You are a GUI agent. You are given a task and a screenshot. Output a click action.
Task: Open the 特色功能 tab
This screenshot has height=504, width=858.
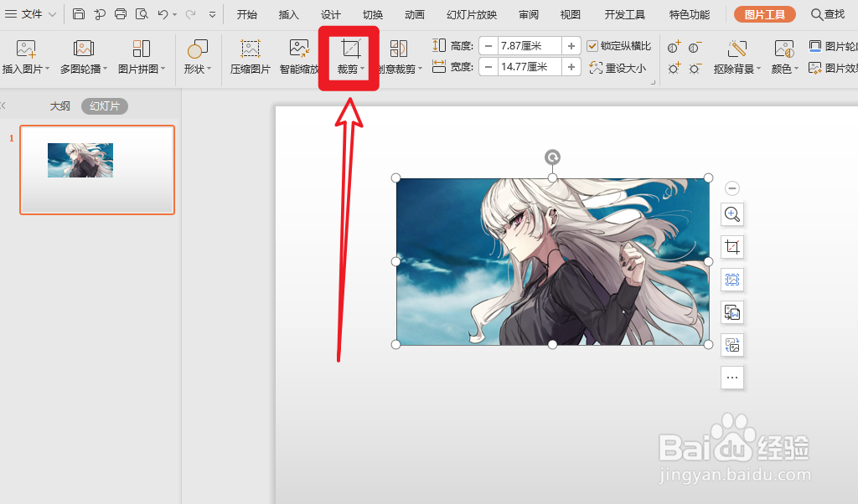pos(689,15)
